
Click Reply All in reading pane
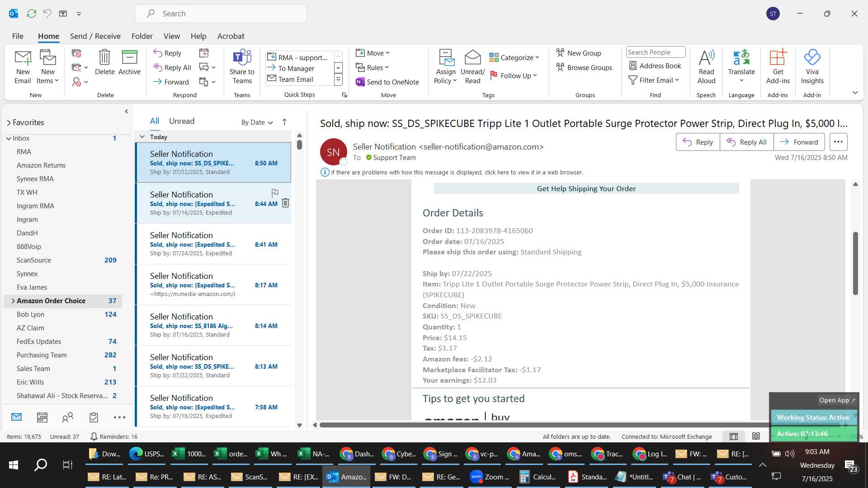pyautogui.click(x=746, y=142)
